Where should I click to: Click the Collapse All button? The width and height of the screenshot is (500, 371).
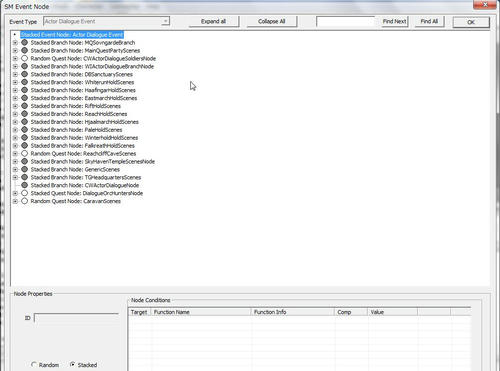pyautogui.click(x=272, y=21)
